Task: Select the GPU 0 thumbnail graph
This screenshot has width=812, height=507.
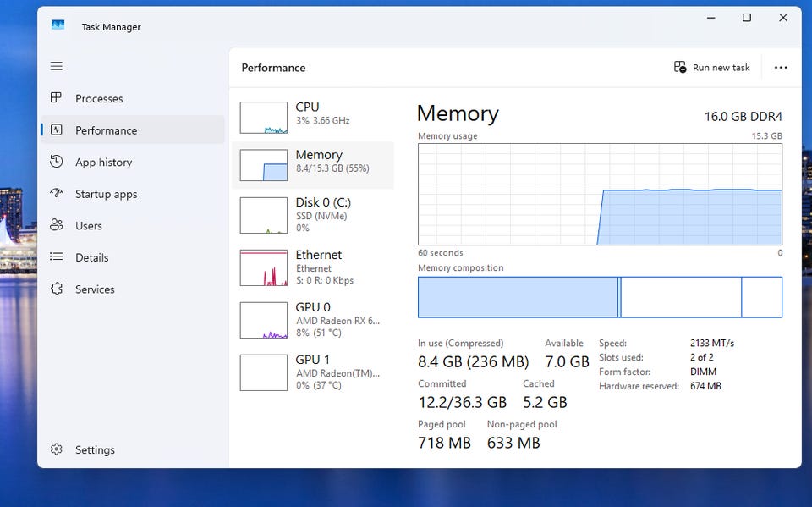Action: pos(264,321)
